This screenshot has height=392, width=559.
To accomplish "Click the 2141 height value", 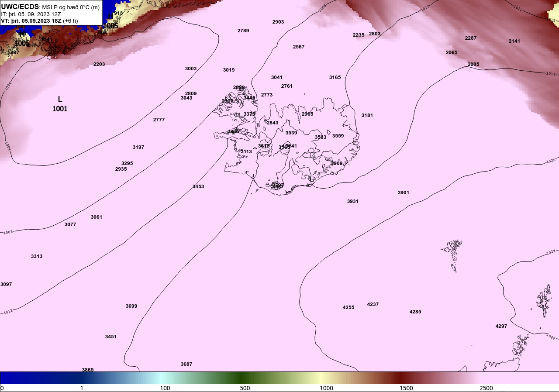I will pyautogui.click(x=514, y=41).
